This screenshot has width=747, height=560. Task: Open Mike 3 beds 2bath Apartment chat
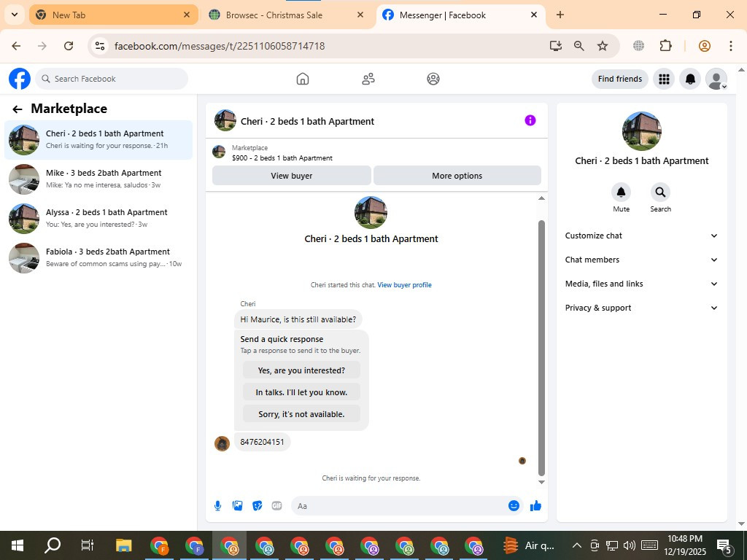pyautogui.click(x=98, y=179)
